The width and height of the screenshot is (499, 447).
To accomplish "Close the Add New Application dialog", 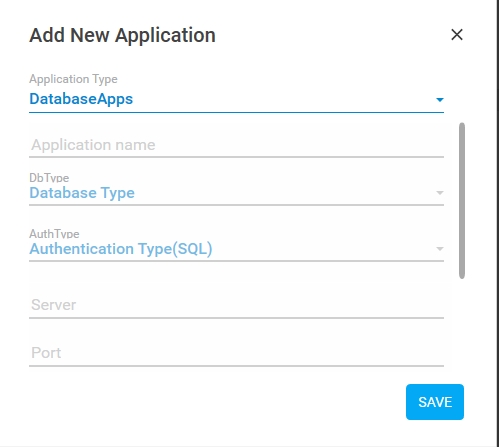I will 457,35.
